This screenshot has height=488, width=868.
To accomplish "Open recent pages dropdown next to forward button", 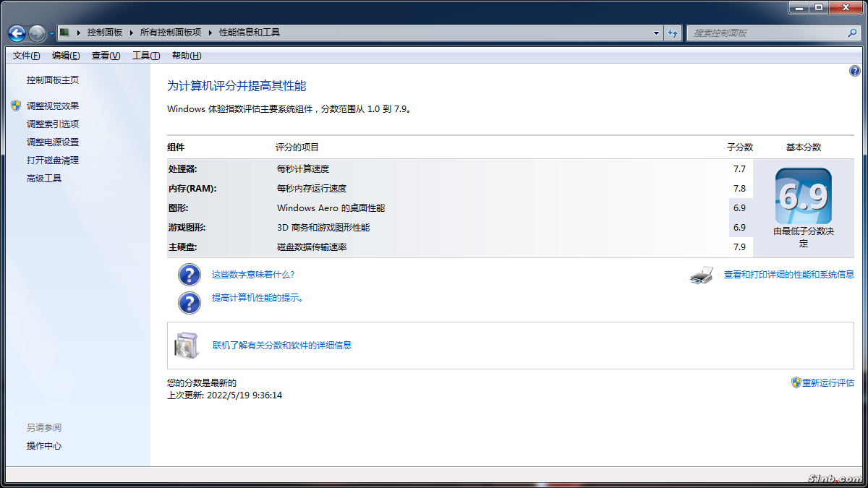I will click(51, 34).
